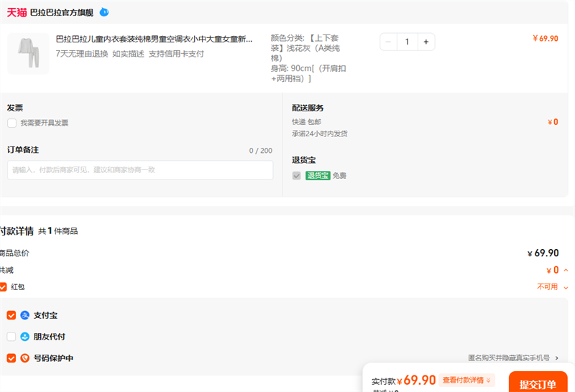Image resolution: width=575 pixels, height=392 pixels.
Task: Click the 朋友代付 friend-pay icon
Action: click(25, 337)
